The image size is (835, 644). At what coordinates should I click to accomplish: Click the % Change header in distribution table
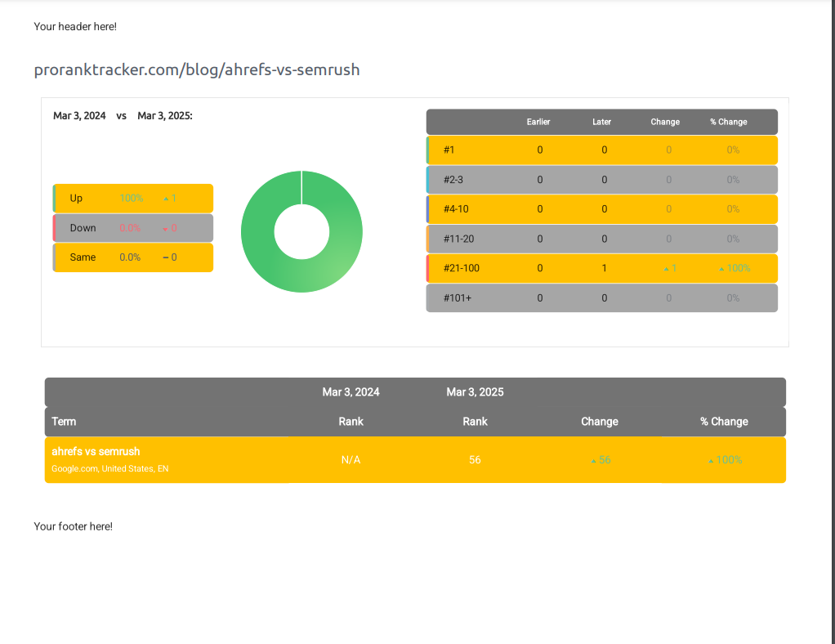[x=729, y=122]
